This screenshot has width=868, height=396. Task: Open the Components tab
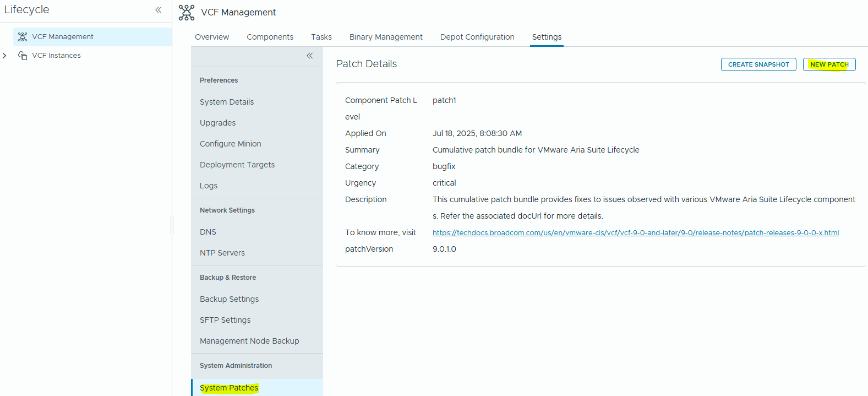point(270,37)
